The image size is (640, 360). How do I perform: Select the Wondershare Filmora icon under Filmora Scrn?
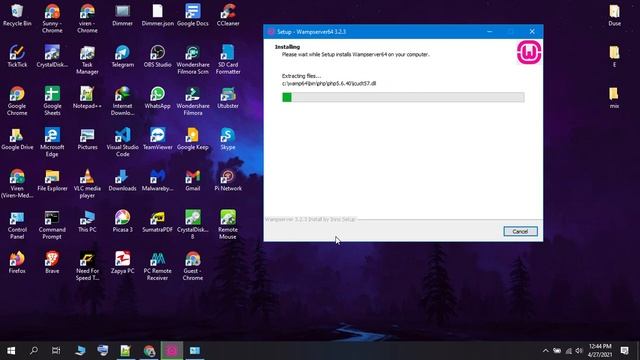(193, 101)
